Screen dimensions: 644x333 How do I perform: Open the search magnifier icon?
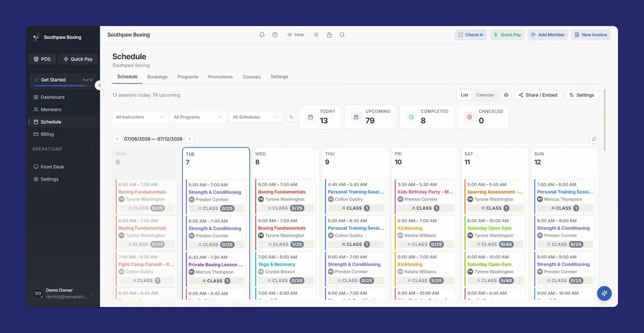click(342, 35)
